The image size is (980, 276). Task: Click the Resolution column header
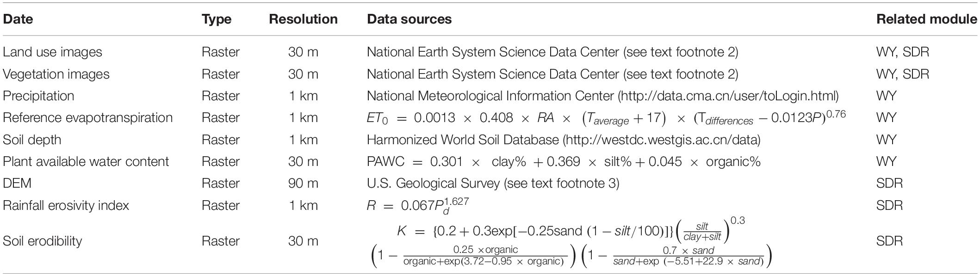click(x=303, y=19)
